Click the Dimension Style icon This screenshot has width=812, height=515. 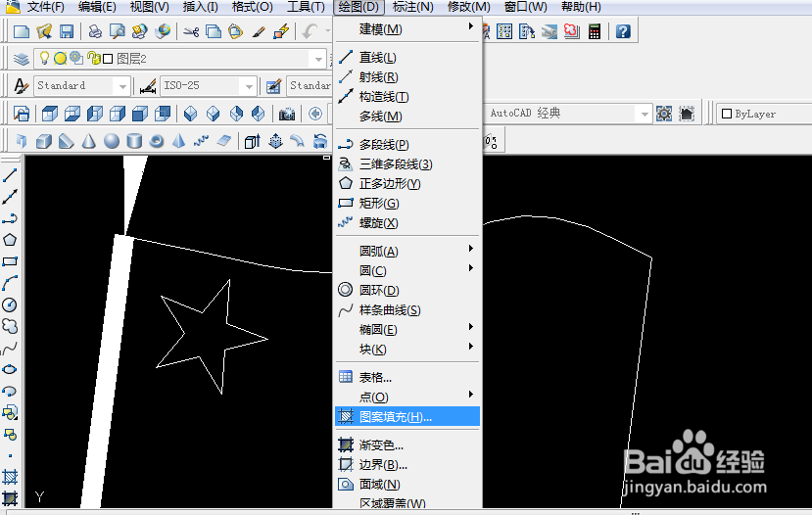click(x=148, y=86)
